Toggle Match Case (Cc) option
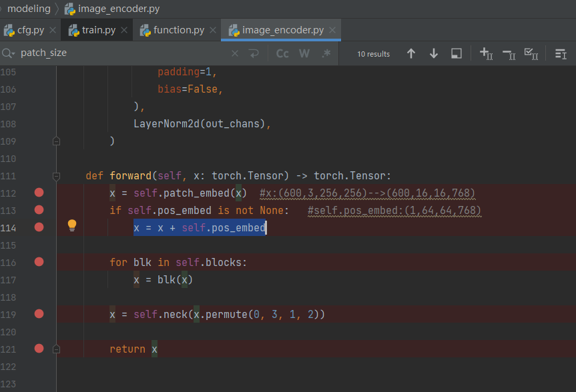The height and width of the screenshot is (392, 576). click(282, 54)
